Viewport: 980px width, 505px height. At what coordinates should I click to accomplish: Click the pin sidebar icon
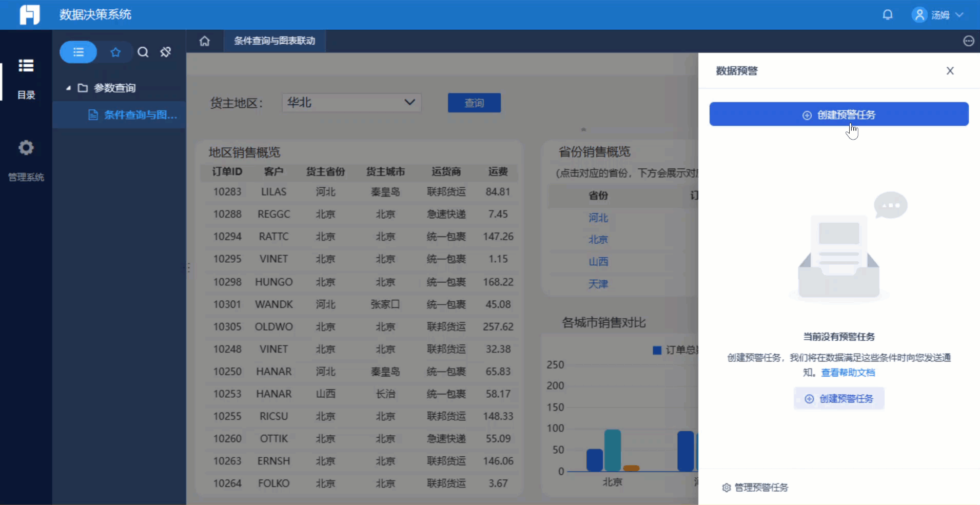[x=165, y=52]
